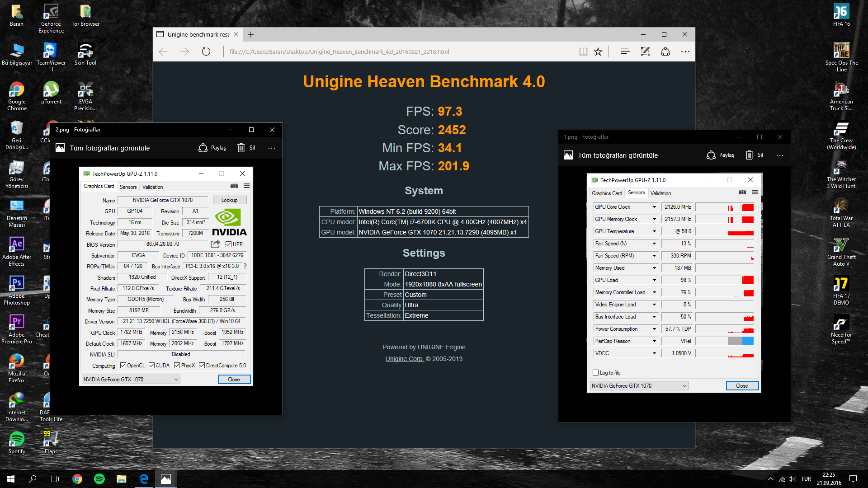Click Paylaş in 1.png Photos window
The width and height of the screenshot is (868, 488).
click(x=721, y=155)
